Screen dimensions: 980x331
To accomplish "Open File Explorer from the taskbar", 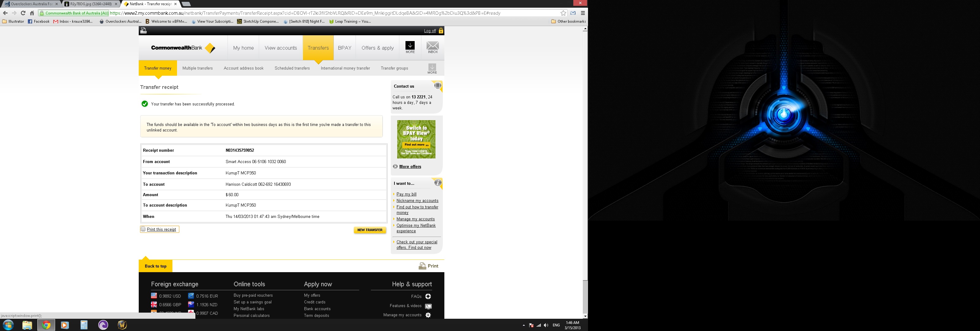I will [x=27, y=325].
